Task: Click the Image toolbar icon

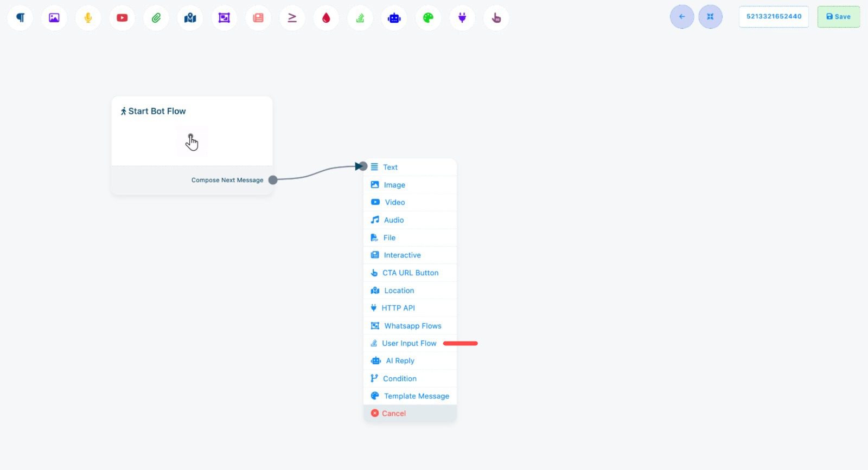Action: click(x=54, y=18)
